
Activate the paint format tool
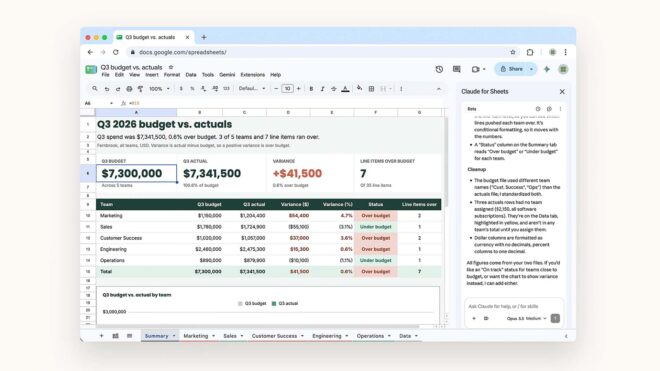[x=140, y=89]
